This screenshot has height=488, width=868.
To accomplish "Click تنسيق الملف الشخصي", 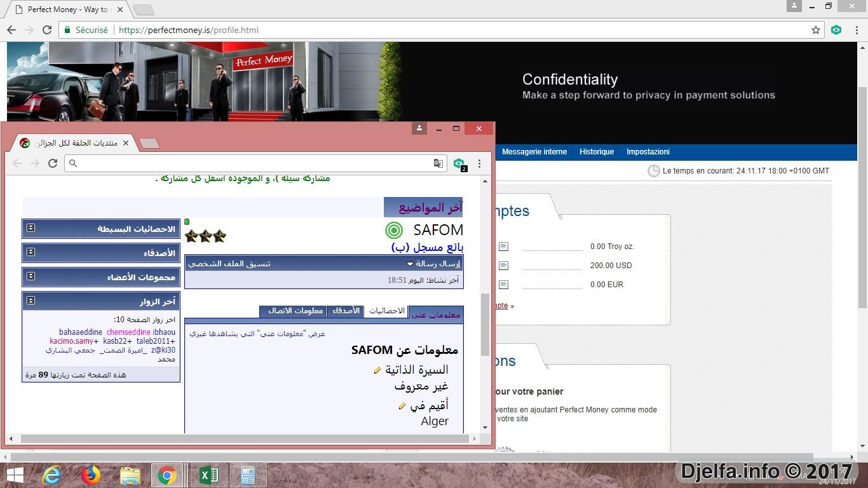I will 229,264.
